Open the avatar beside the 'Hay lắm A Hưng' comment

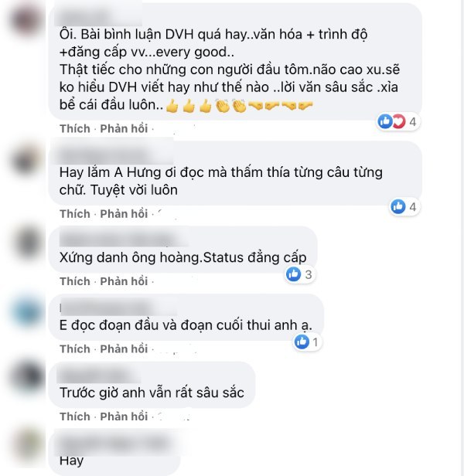tap(26, 161)
